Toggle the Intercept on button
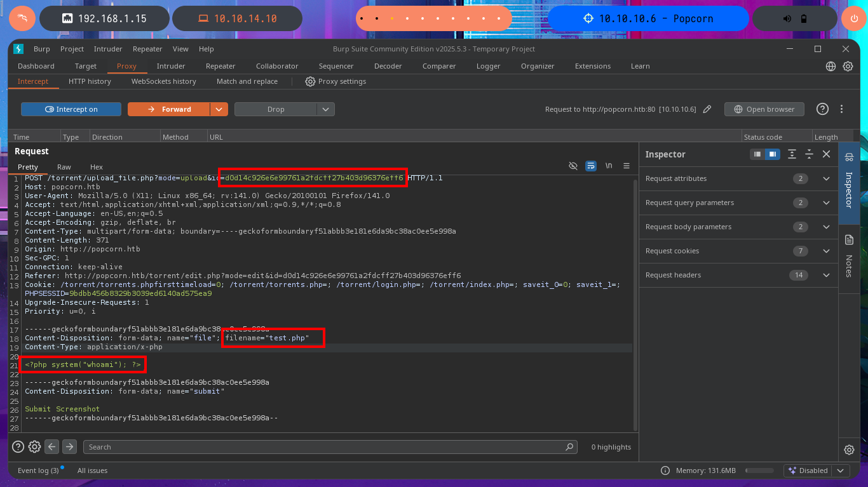This screenshot has width=868, height=487. point(71,109)
